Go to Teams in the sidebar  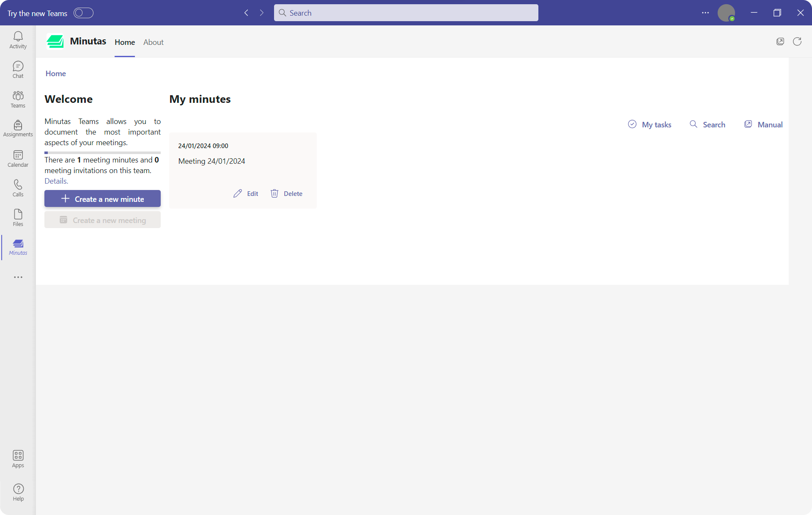pos(18,99)
